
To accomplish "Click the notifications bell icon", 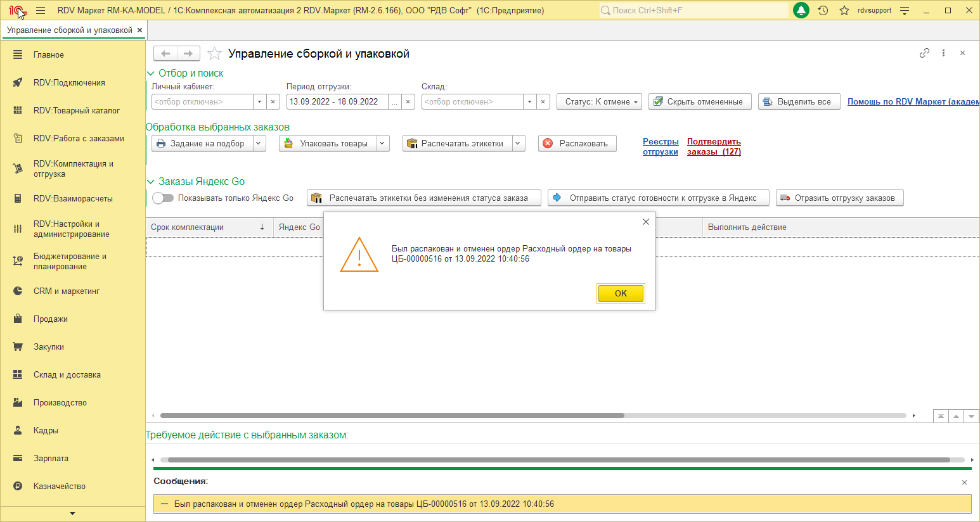I will 801,11.
